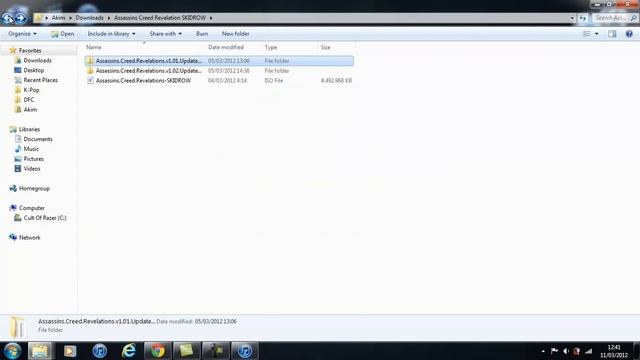
Task: Select the Assassins.Creed.Revelations.v1.02.Update row name
Action: [149, 71]
